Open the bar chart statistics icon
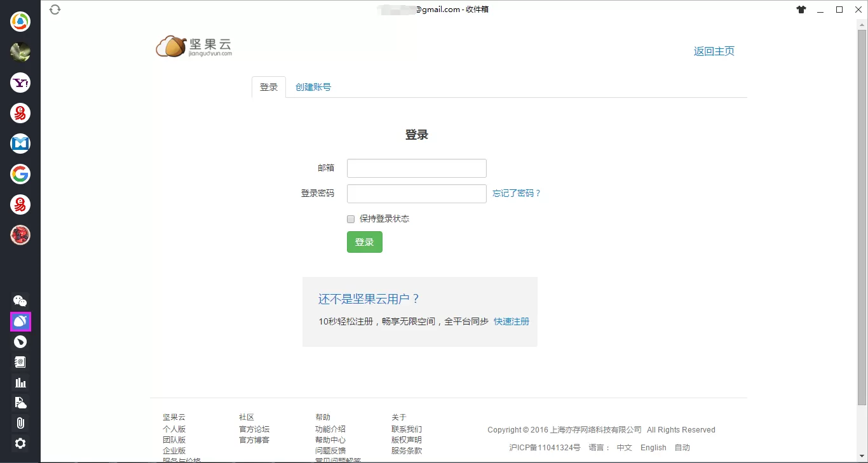This screenshot has width=868, height=463. (20, 382)
